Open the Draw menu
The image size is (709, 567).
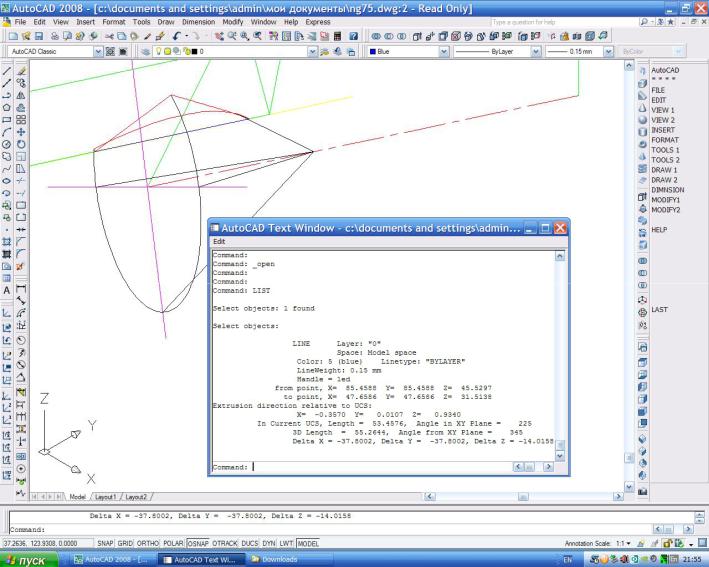166,22
